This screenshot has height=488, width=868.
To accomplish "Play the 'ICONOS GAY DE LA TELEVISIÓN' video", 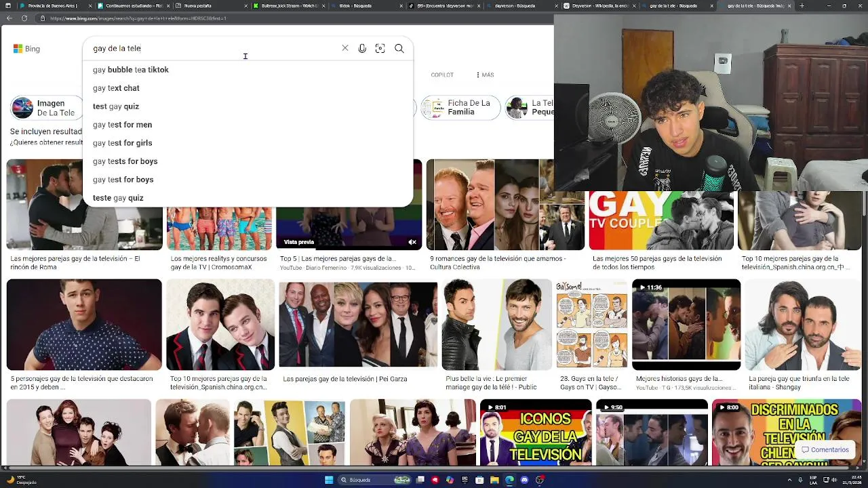I will (536, 432).
